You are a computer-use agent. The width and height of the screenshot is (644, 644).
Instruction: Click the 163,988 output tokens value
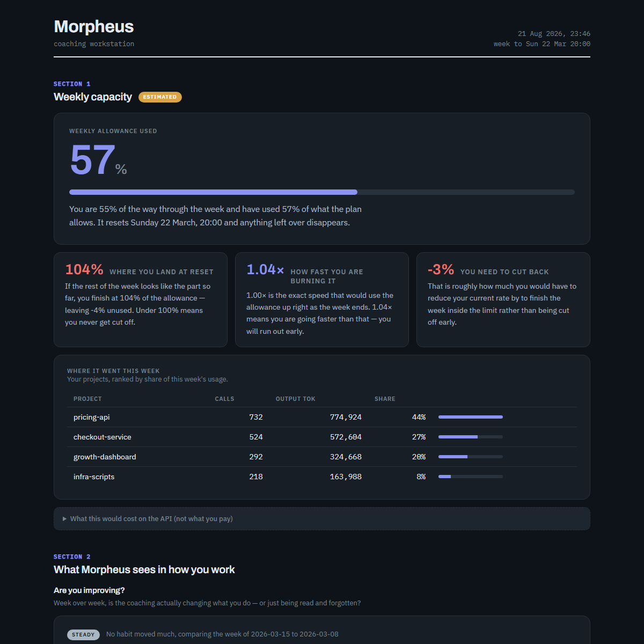[x=346, y=477]
